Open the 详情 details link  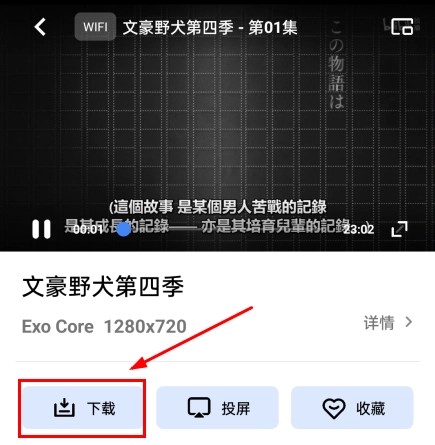pos(379,323)
